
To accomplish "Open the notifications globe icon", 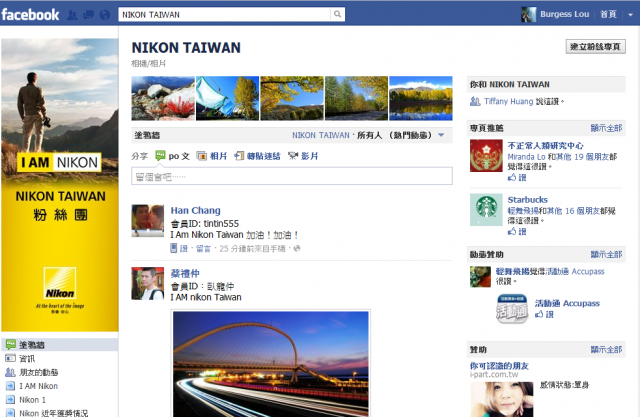I will click(105, 15).
